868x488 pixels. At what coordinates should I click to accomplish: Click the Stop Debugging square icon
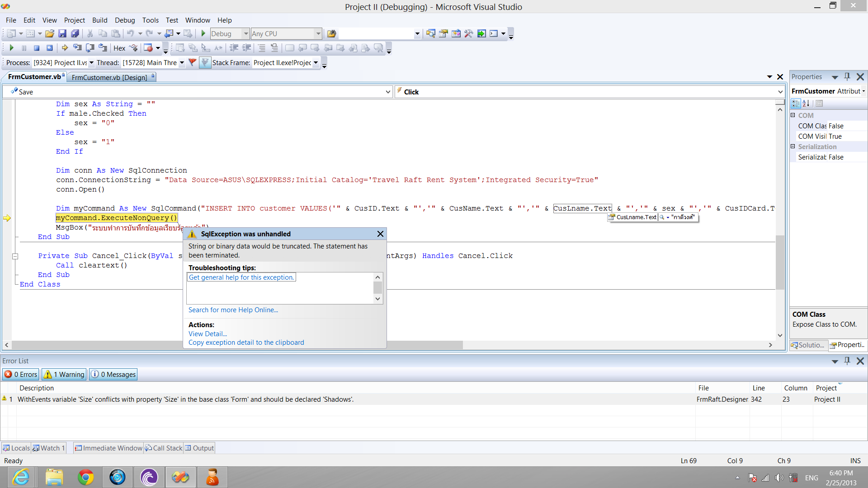[37, 48]
